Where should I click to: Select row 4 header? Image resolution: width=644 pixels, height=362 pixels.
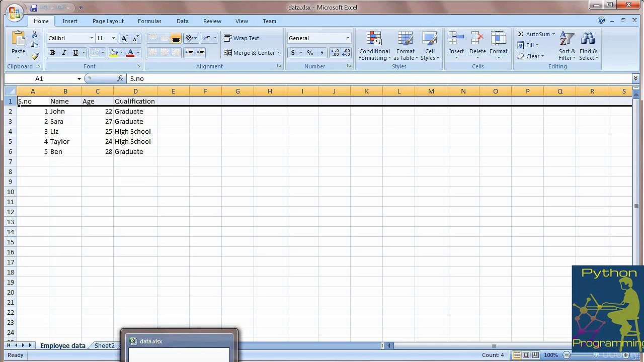pos(10,131)
